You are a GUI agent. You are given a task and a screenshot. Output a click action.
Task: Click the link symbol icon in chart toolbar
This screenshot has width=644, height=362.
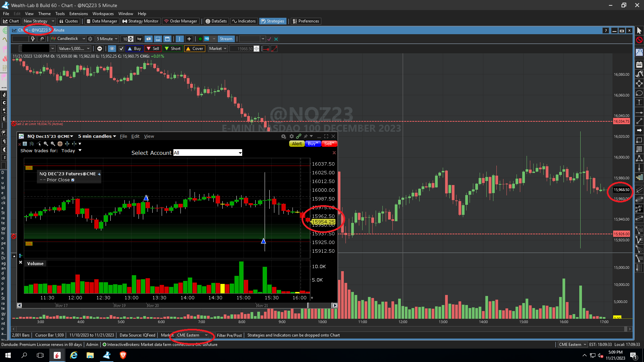(42, 39)
